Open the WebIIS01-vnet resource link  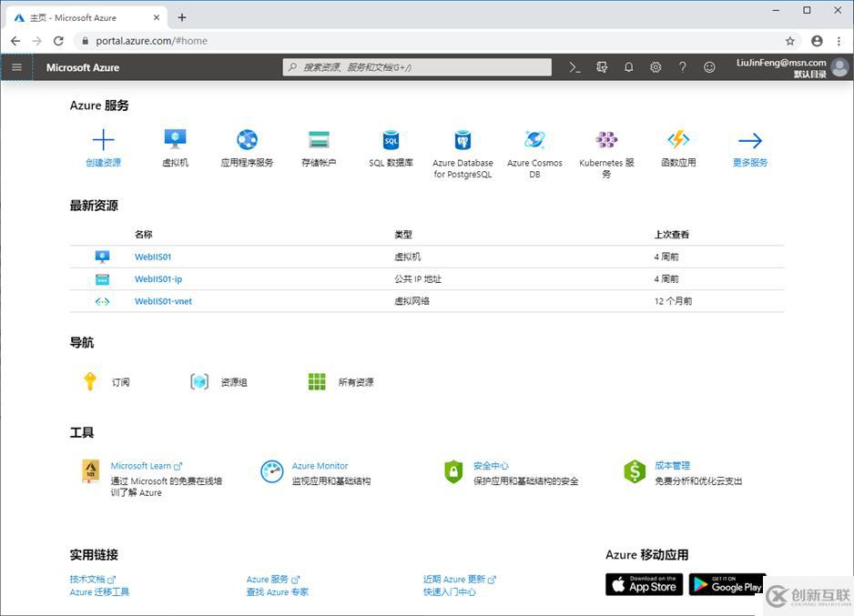coord(163,301)
